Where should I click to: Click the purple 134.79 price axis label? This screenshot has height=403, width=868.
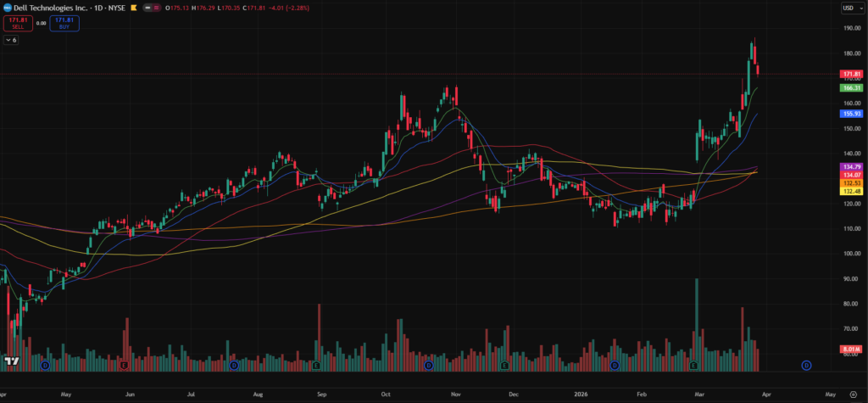851,166
